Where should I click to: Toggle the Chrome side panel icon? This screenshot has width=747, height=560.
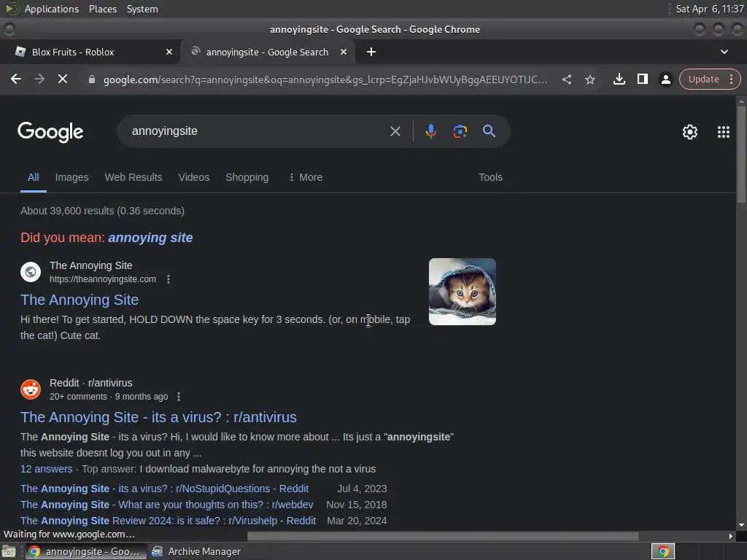pos(642,79)
